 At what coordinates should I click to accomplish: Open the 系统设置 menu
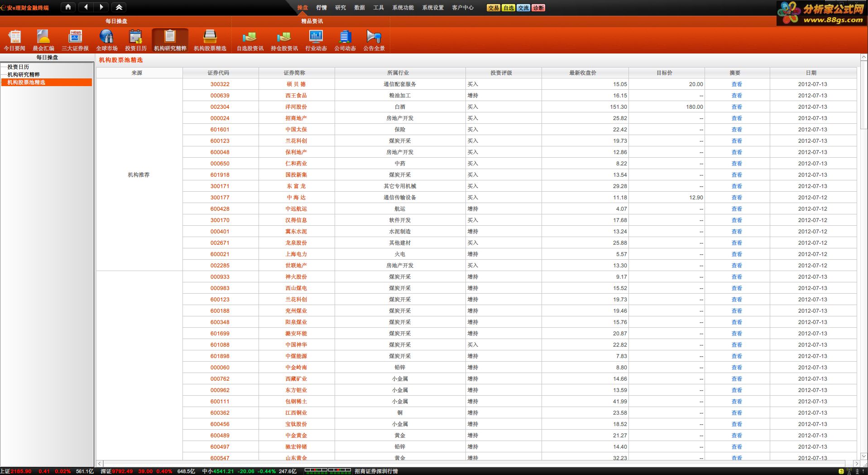(433, 8)
